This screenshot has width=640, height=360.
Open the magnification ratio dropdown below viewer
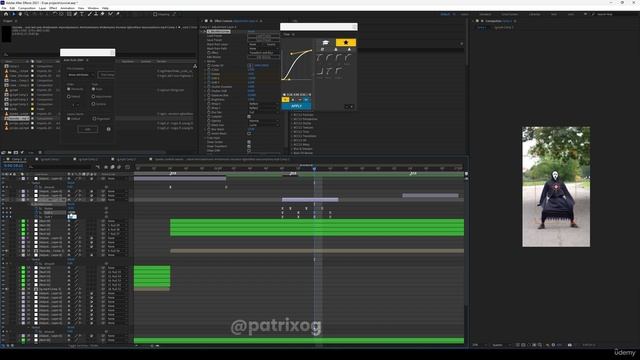click(x=478, y=345)
